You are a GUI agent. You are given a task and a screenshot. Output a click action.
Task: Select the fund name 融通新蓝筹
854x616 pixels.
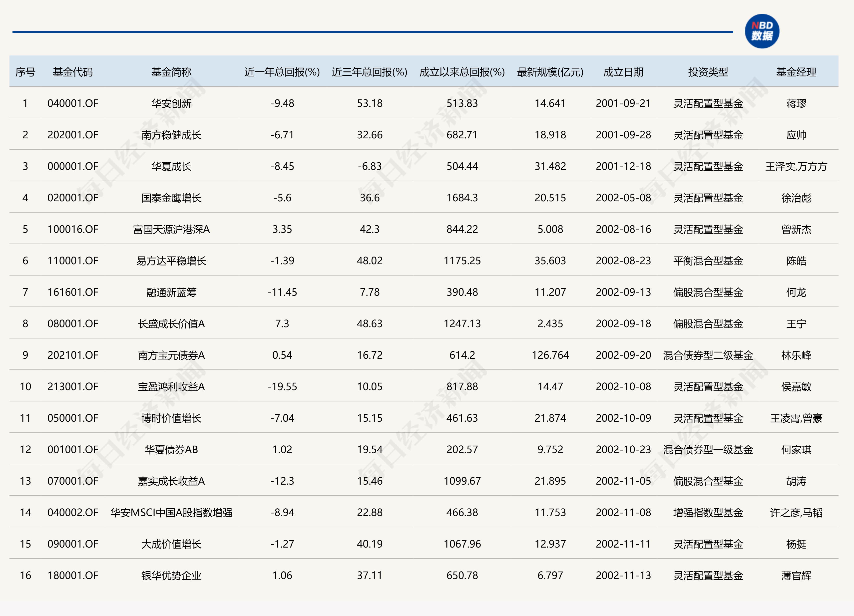[171, 292]
